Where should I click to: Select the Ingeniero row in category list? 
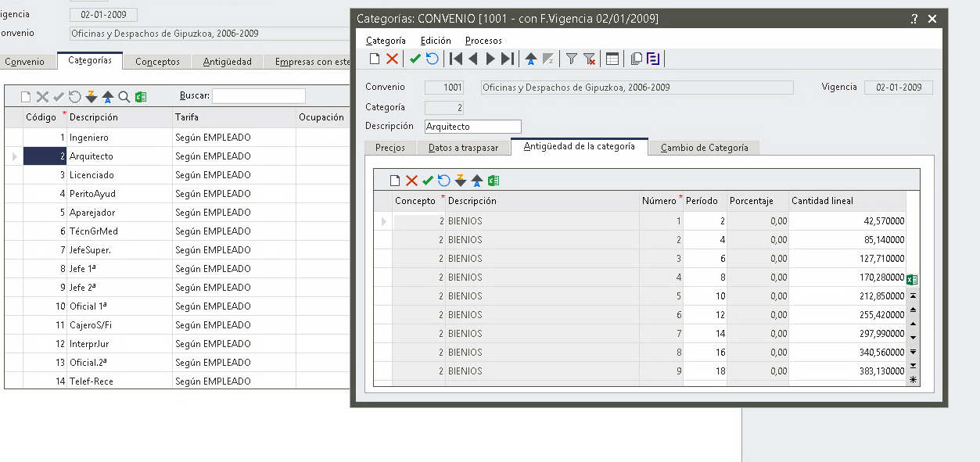coord(177,138)
